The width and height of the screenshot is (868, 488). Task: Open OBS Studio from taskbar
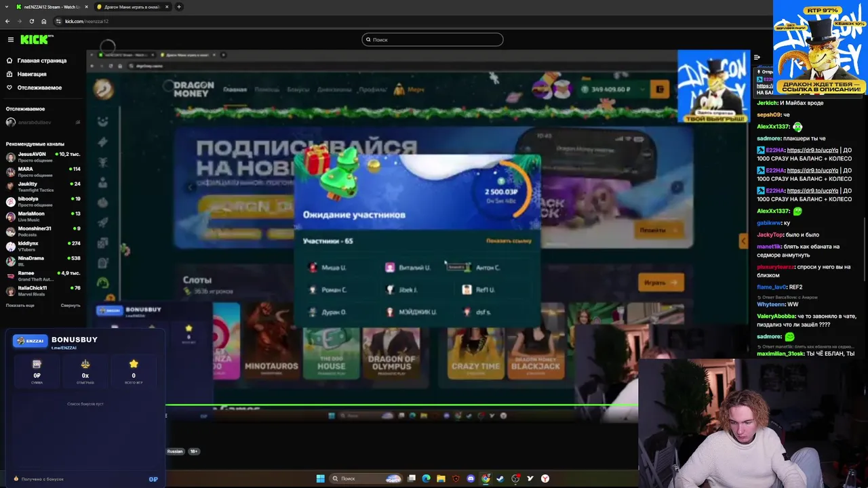pos(515,479)
